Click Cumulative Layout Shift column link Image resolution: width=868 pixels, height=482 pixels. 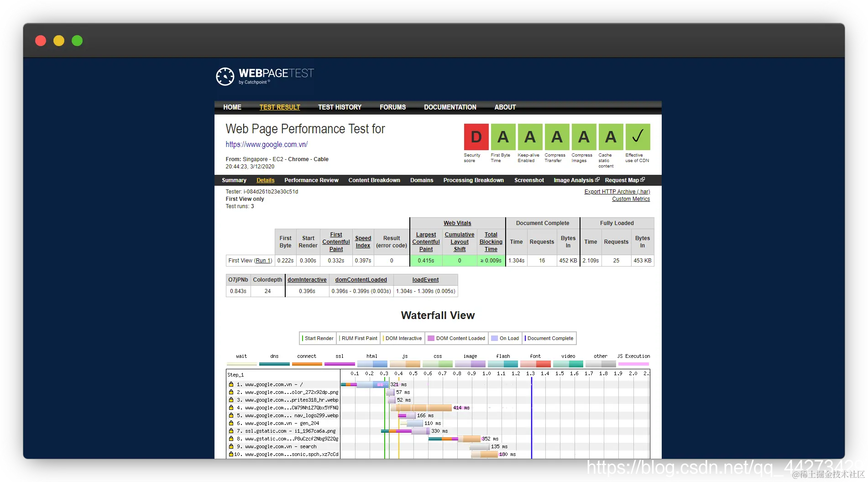(460, 242)
